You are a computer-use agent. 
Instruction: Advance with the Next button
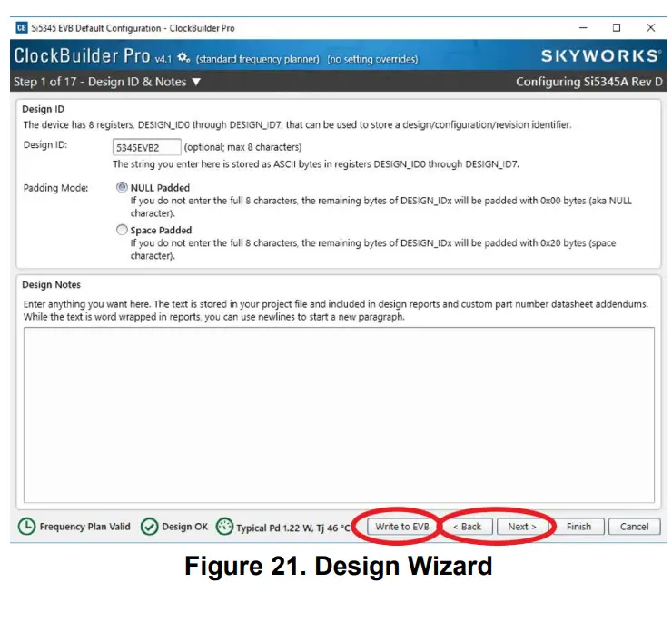pyautogui.click(x=522, y=527)
